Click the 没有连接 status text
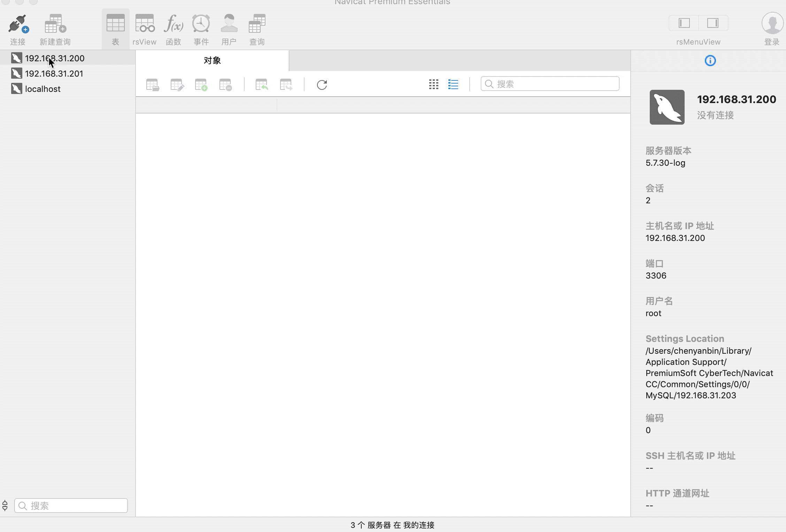This screenshot has width=786, height=532. coord(715,115)
